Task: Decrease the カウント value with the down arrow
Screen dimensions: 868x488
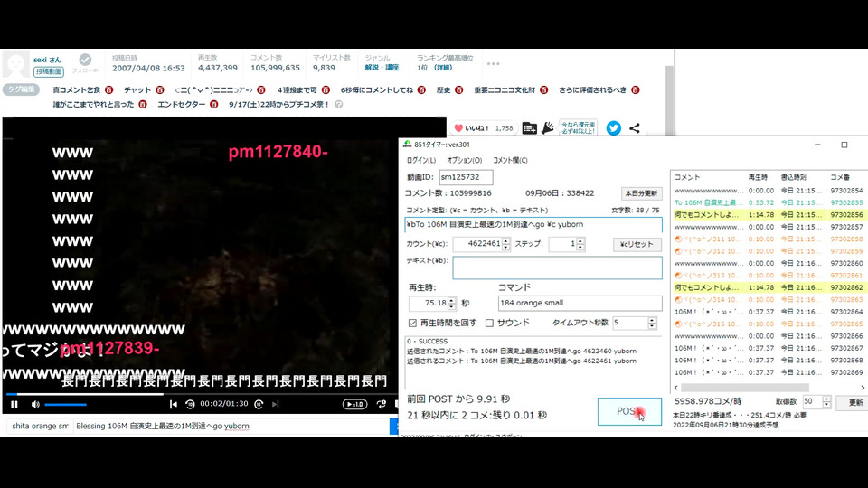Action: pyautogui.click(x=506, y=247)
